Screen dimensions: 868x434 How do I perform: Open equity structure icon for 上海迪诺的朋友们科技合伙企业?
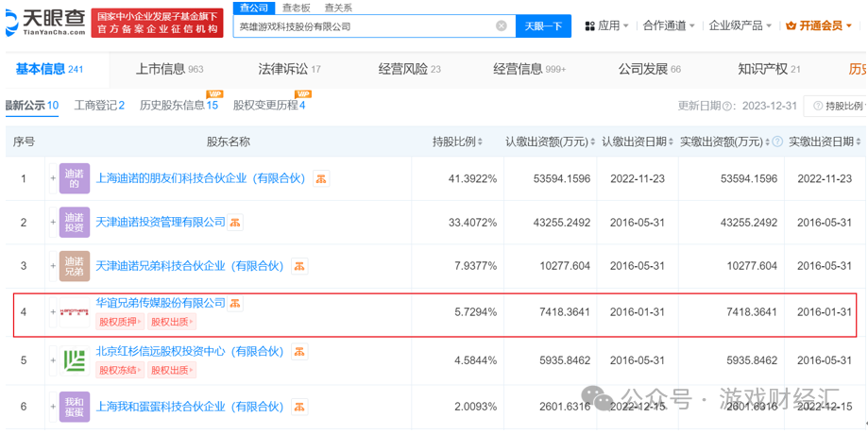pos(321,178)
